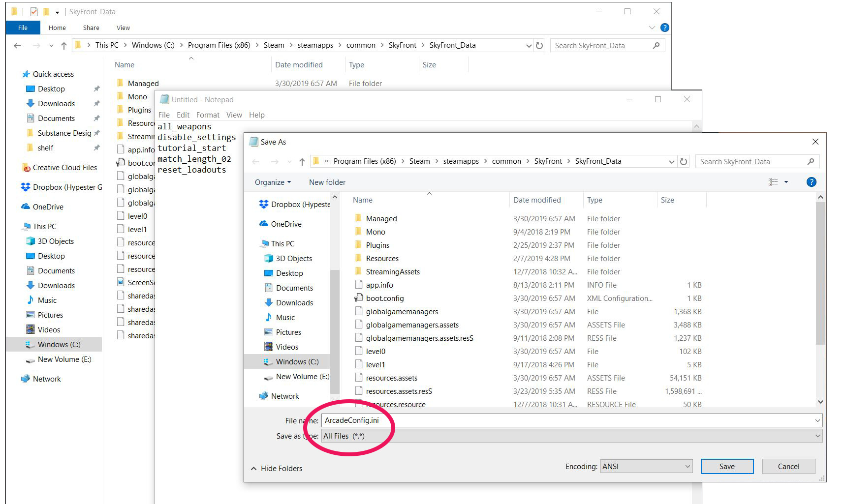Select the level1 file in Save As list

pos(375,365)
